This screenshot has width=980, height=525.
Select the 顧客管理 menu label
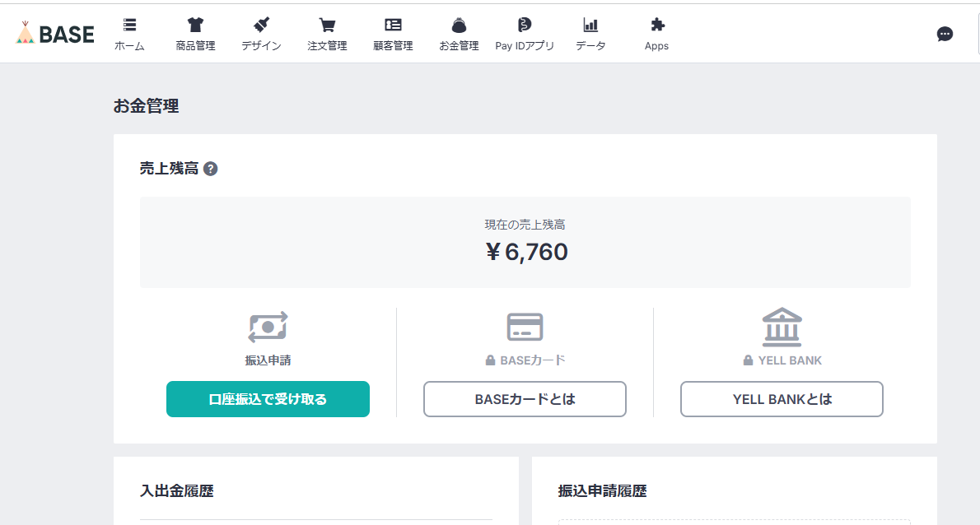point(393,46)
